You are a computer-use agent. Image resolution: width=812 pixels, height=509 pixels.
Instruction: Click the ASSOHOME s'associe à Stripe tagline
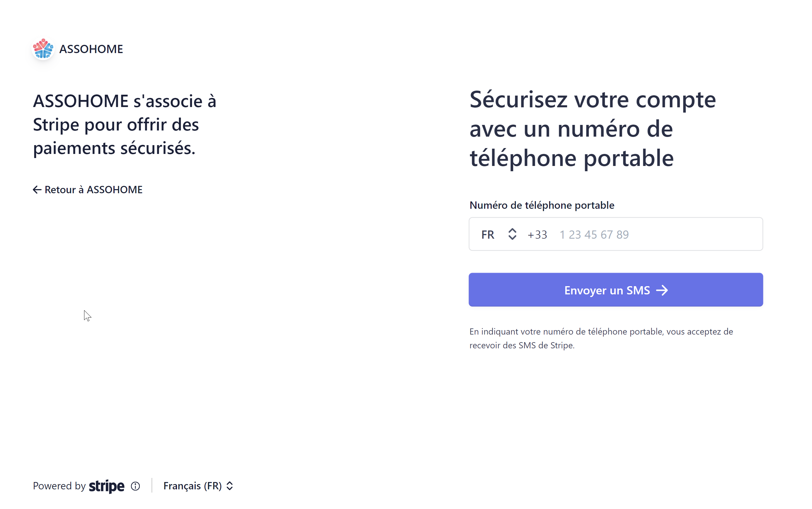(125, 125)
